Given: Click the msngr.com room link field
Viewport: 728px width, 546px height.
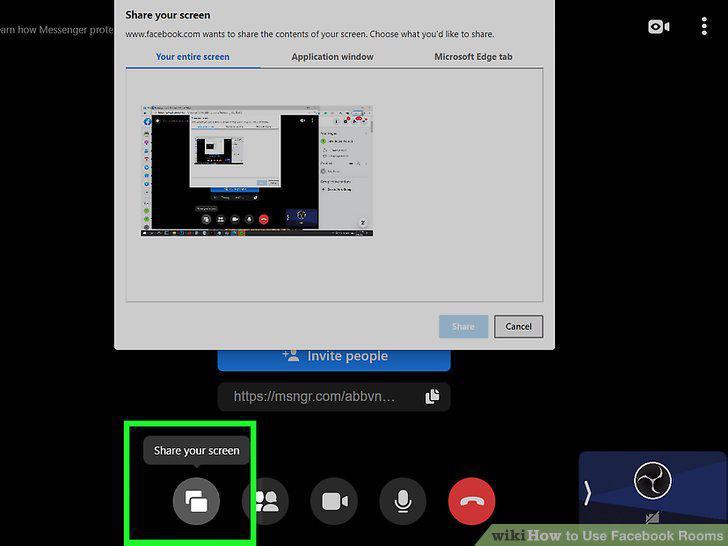Looking at the screenshot, I should pyautogui.click(x=334, y=396).
